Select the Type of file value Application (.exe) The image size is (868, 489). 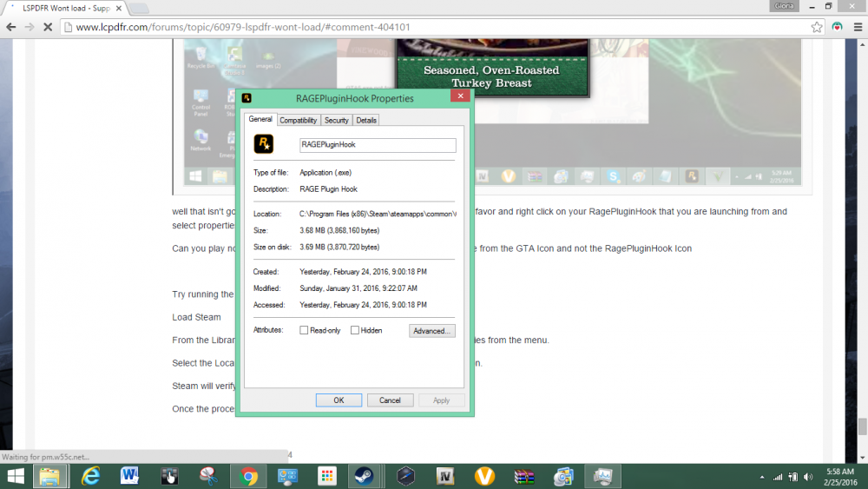pos(325,173)
